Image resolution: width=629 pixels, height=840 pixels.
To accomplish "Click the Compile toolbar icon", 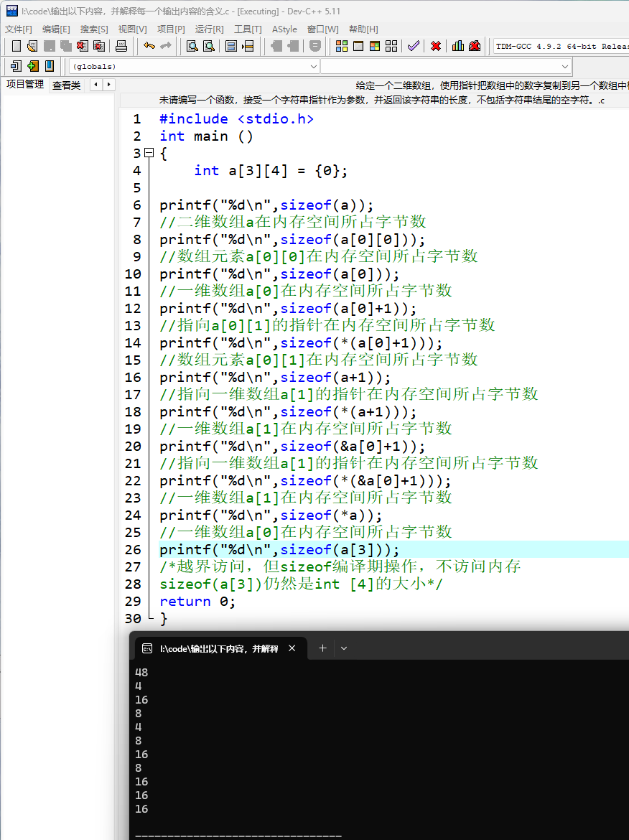I will click(x=342, y=46).
